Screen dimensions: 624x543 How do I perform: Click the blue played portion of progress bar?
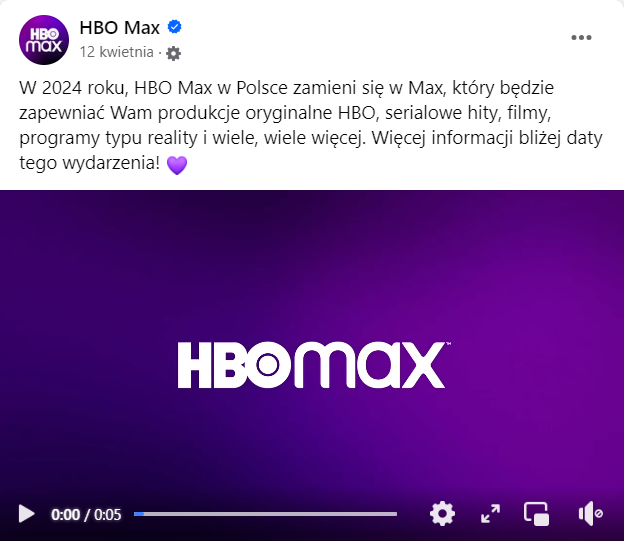139,514
